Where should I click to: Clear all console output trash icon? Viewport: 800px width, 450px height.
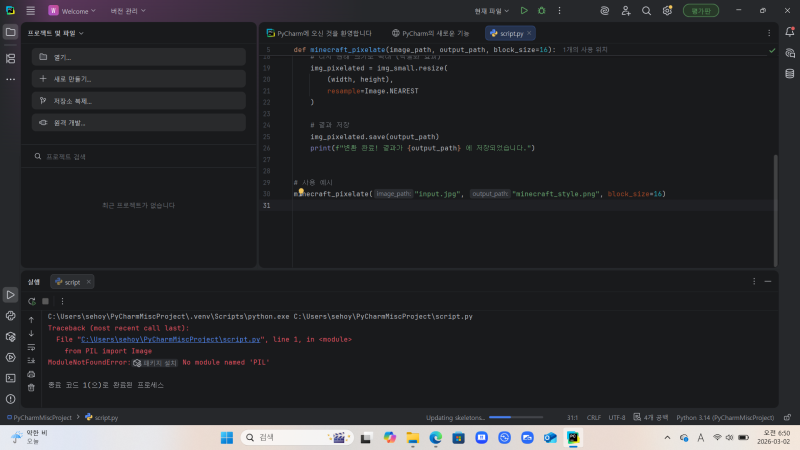pos(31,388)
